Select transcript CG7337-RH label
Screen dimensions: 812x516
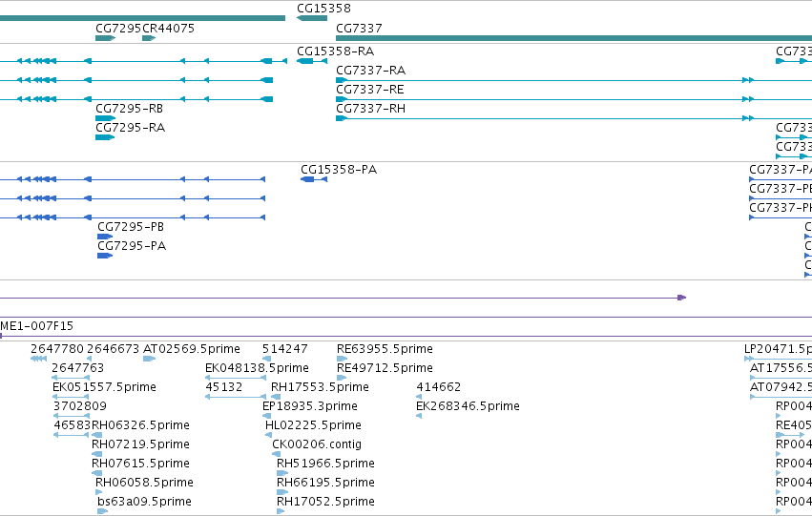point(371,109)
